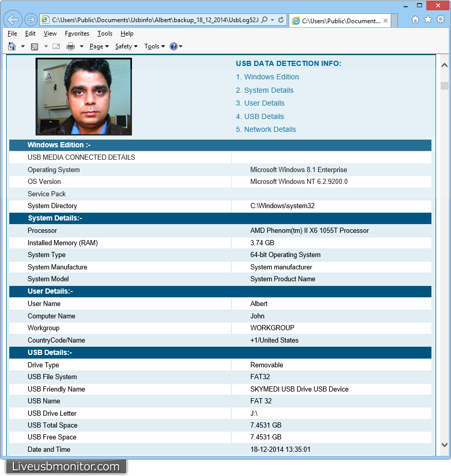Click the '+1/United States' value
Screen dimensions: 451x476
click(274, 341)
